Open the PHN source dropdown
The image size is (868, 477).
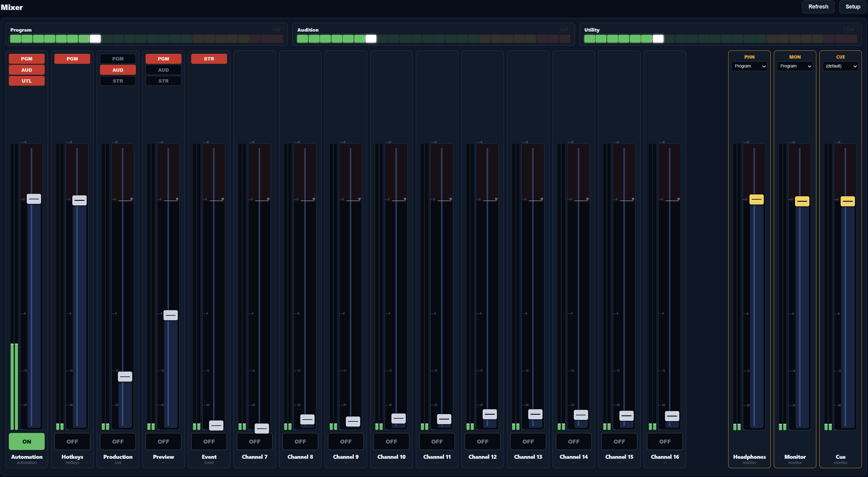(749, 66)
